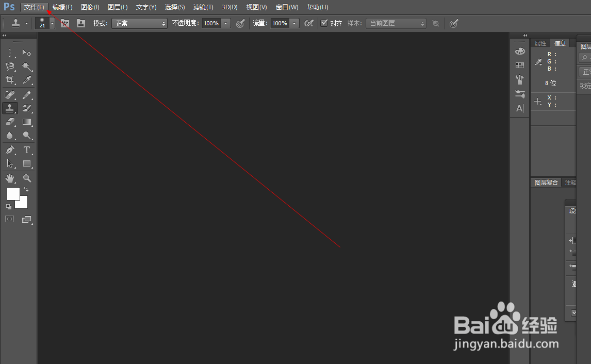Toggle the Brush panel button
Screen dimensions: 591x364
coord(65,23)
